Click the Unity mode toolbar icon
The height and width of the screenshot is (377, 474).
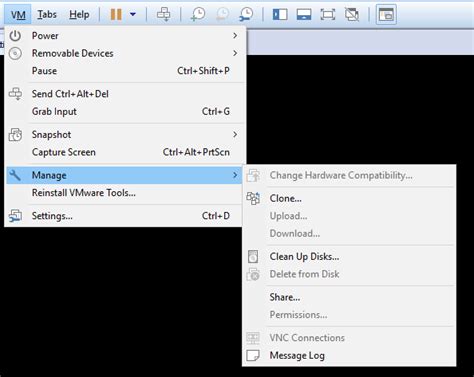point(352,14)
